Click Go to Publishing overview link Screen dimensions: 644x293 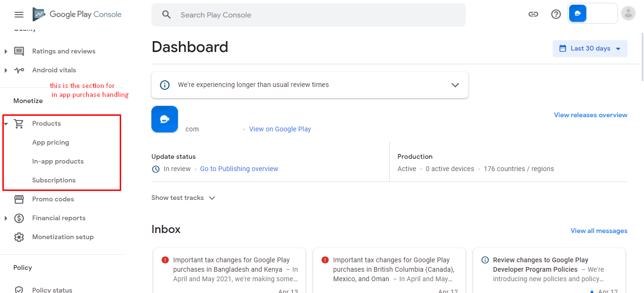tap(239, 169)
